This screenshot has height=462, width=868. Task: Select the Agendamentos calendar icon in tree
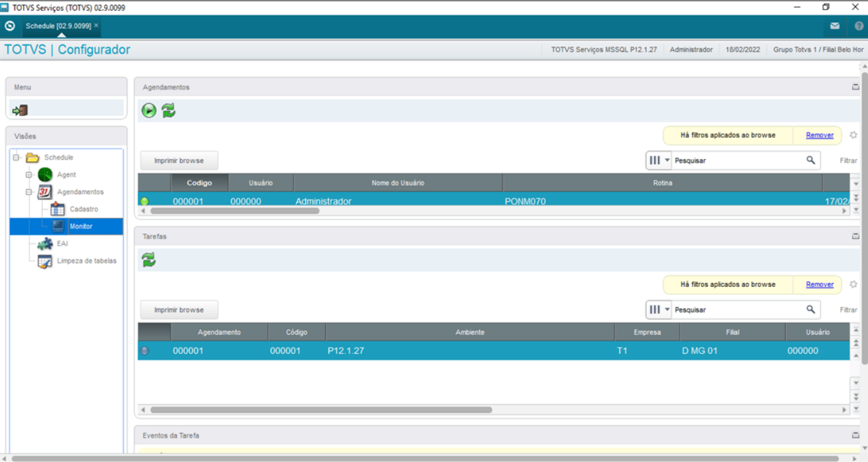pos(45,192)
